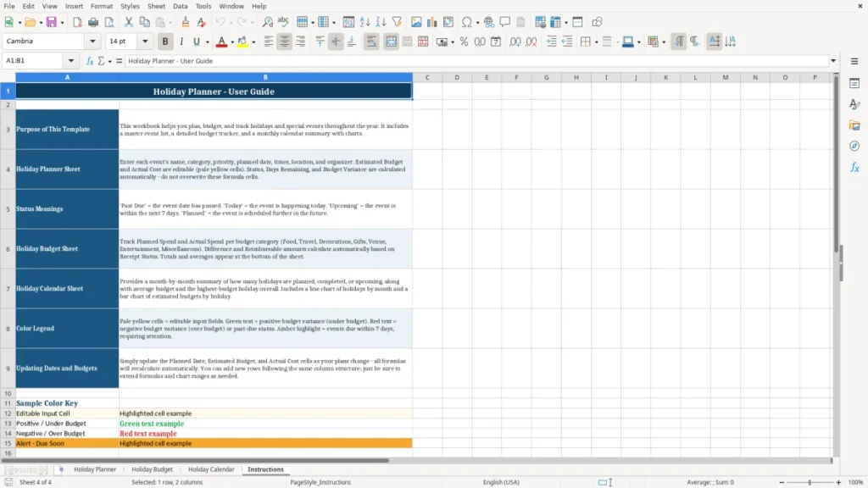Apply the yellow Background Color highlighter
Viewport: 868px width, 488px height.
(242, 42)
